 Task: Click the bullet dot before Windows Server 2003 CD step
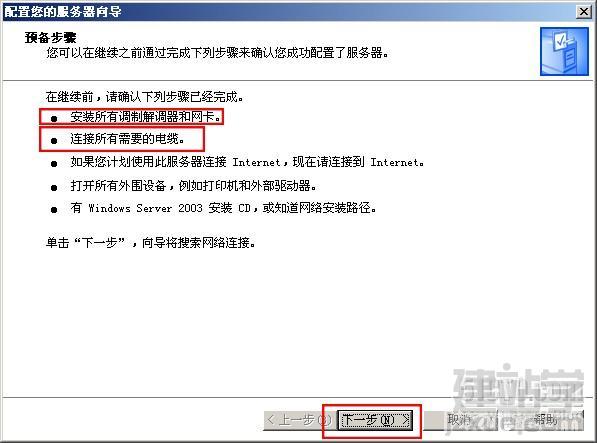click(x=54, y=209)
